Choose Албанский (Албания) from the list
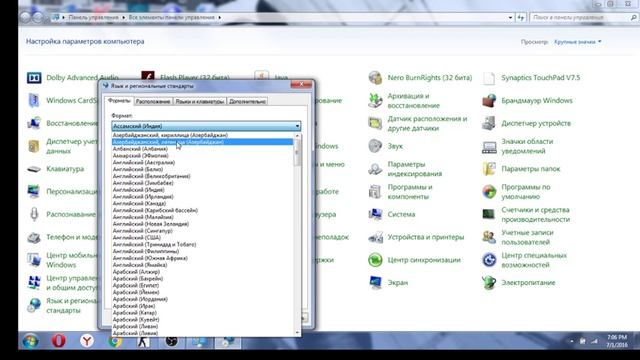 click(x=202, y=149)
